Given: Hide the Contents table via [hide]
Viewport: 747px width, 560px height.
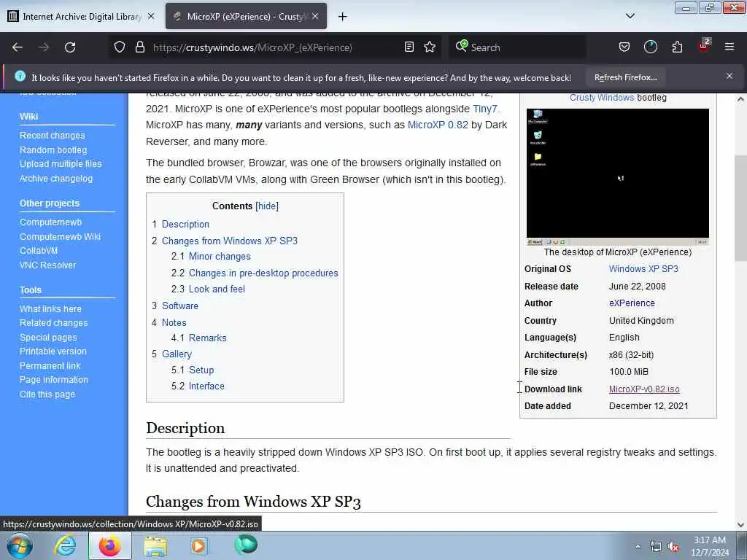Looking at the screenshot, I should pyautogui.click(x=267, y=206).
